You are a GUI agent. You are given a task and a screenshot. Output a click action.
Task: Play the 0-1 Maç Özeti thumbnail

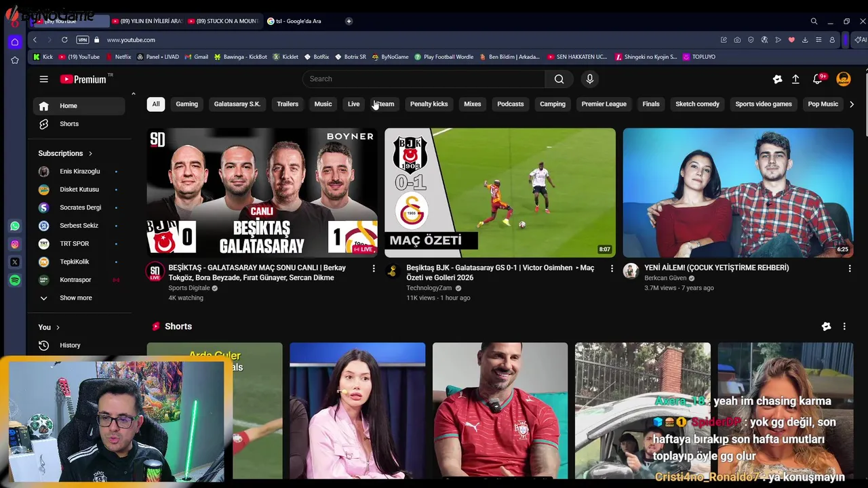500,193
